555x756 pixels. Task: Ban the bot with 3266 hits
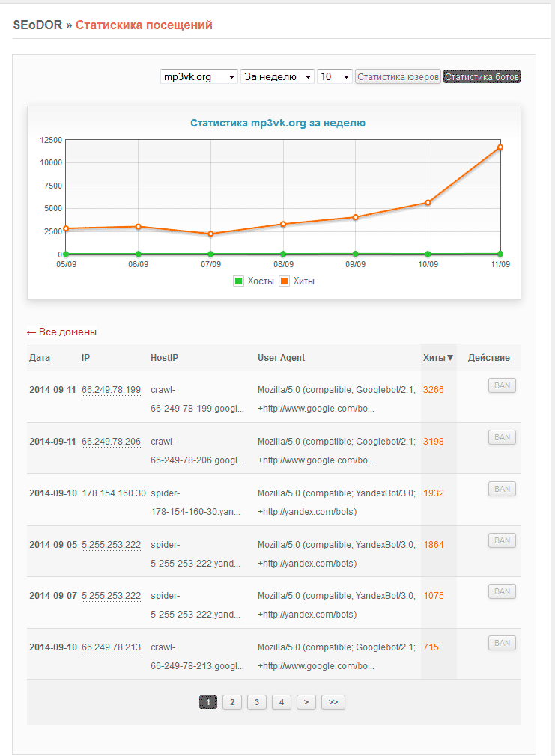point(502,385)
